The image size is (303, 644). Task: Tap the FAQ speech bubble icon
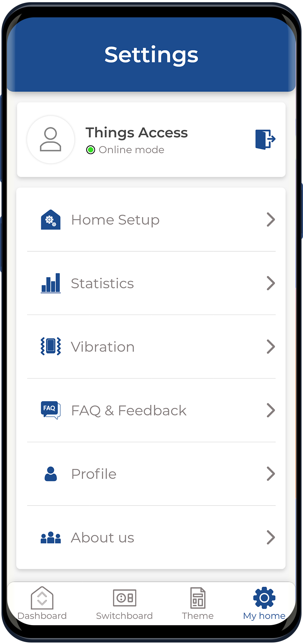(50, 410)
